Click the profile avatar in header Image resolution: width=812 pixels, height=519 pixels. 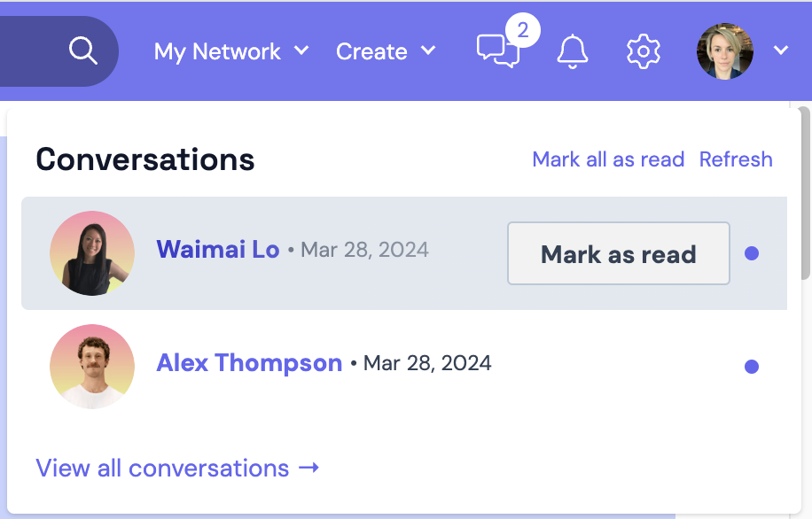(x=724, y=51)
